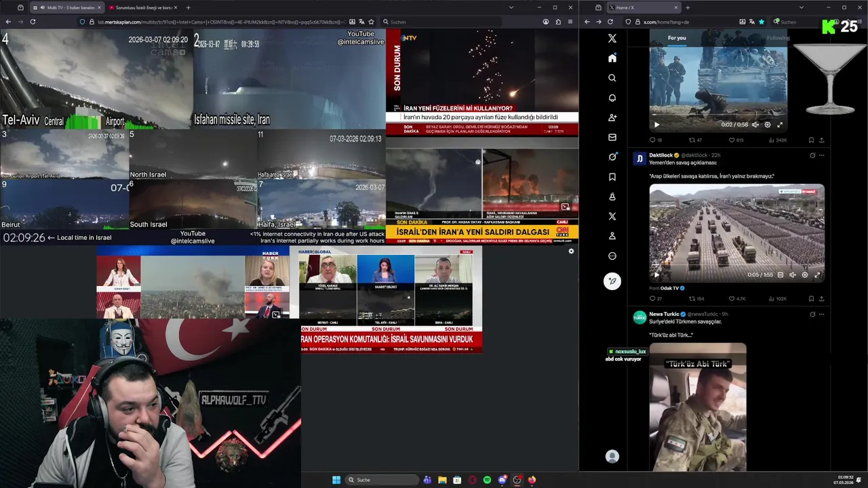Screen dimensions: 868x488
Task: Mute the parade video
Action: point(793,275)
